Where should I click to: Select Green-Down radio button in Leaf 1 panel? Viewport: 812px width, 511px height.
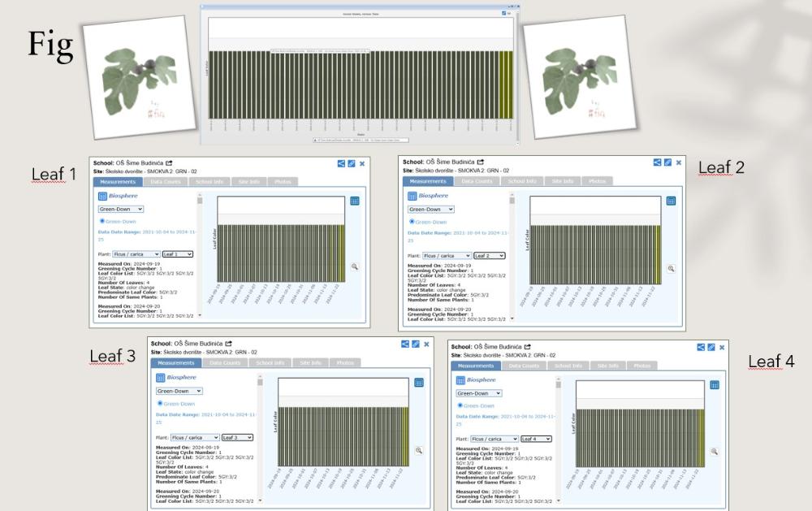102,220
